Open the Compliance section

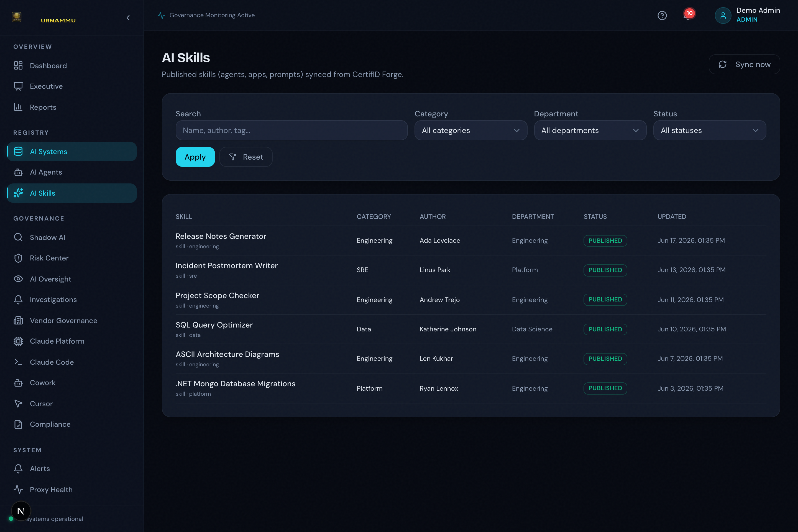pos(71,424)
